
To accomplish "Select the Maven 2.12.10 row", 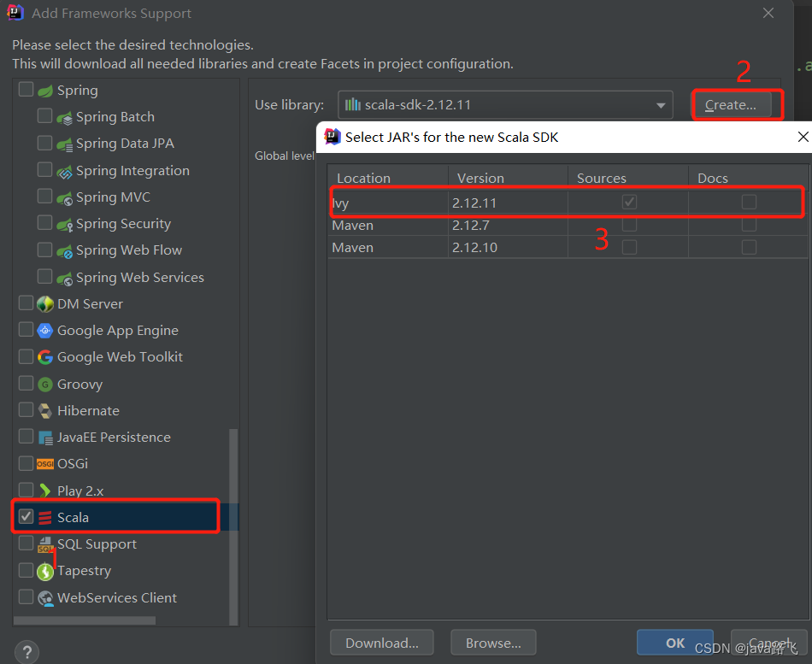I will [x=568, y=248].
